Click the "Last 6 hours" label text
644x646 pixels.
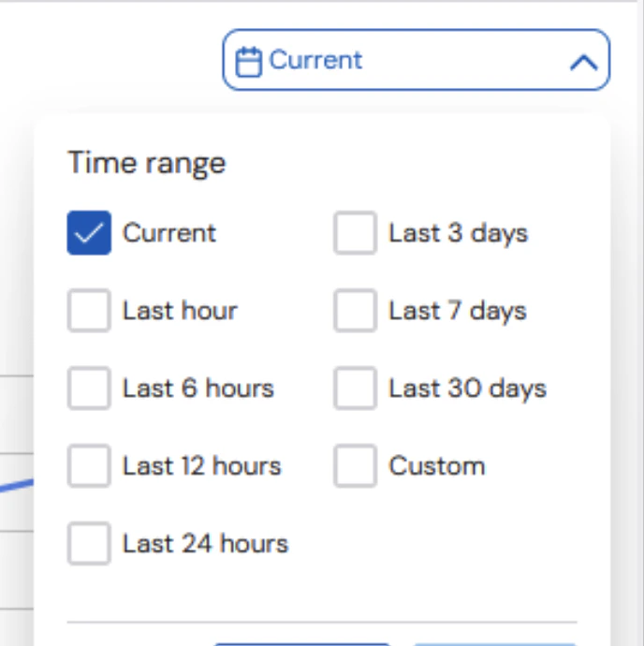click(198, 389)
